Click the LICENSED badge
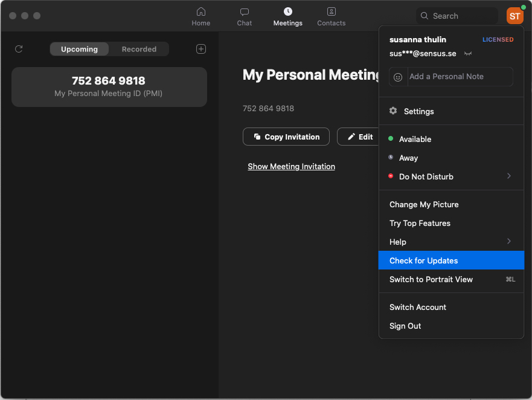The image size is (532, 400). click(x=498, y=40)
